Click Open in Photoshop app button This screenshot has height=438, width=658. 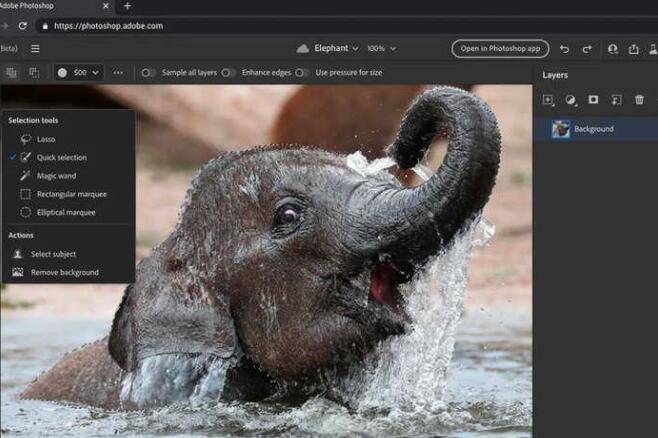(x=500, y=48)
